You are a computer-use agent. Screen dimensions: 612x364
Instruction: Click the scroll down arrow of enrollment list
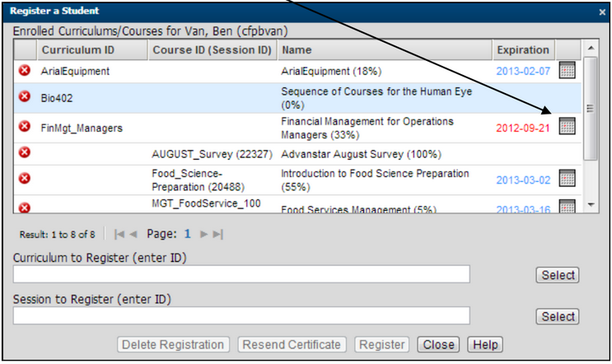[591, 204]
